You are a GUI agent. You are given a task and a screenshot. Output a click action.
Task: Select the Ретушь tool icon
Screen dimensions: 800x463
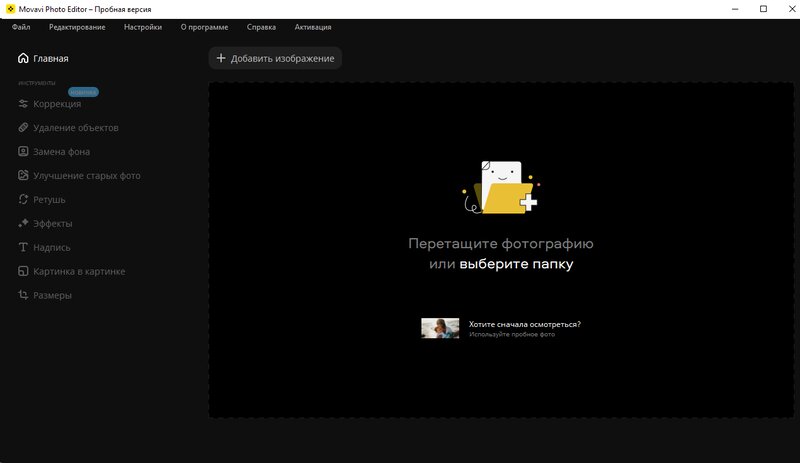[x=23, y=200]
